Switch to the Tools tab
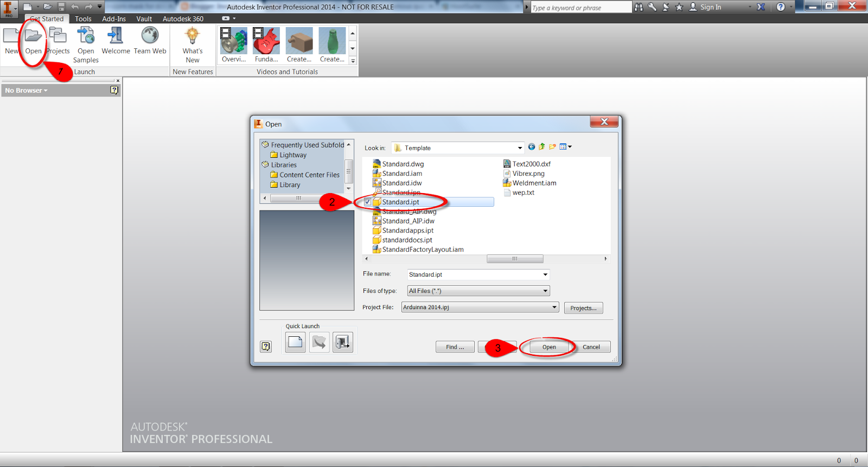Image resolution: width=868 pixels, height=467 pixels. (83, 18)
